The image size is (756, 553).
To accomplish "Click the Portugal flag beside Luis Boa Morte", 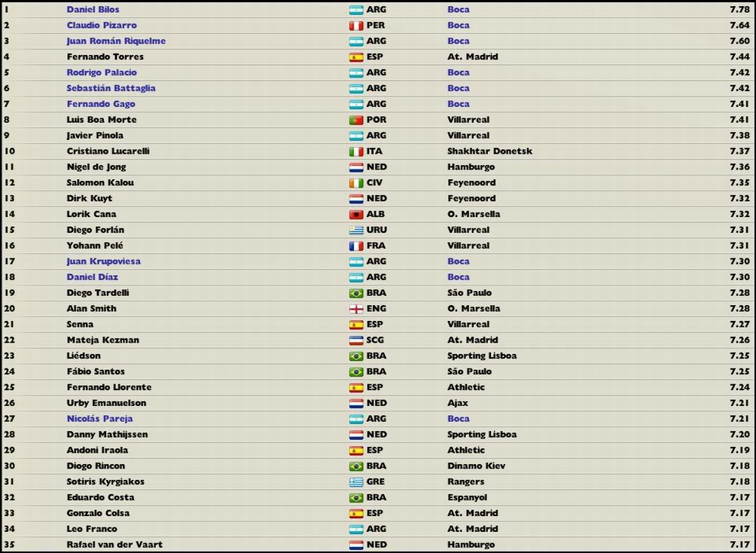I will 356,120.
